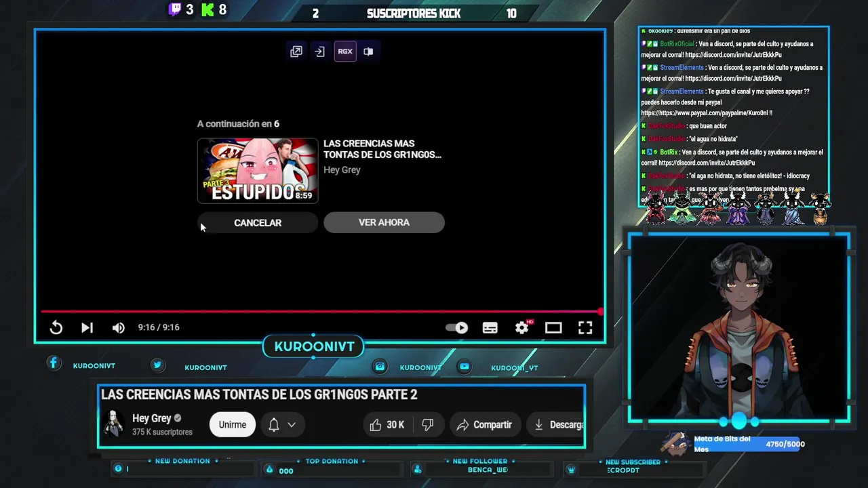Click the TOP DONATION panel label
868x488 pixels.
(332, 461)
